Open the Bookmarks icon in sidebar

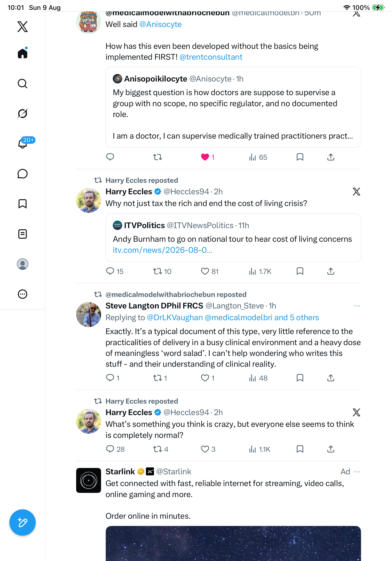(x=23, y=204)
